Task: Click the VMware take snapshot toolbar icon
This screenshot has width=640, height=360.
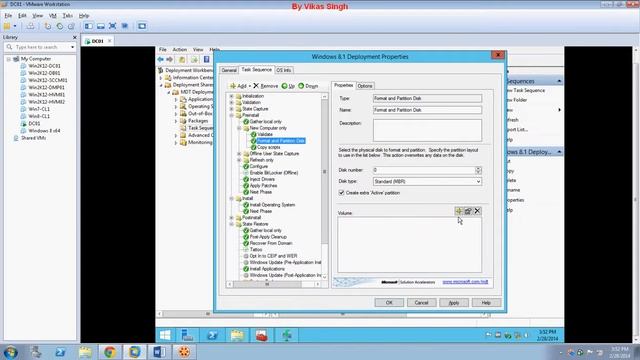Action: click(x=48, y=26)
